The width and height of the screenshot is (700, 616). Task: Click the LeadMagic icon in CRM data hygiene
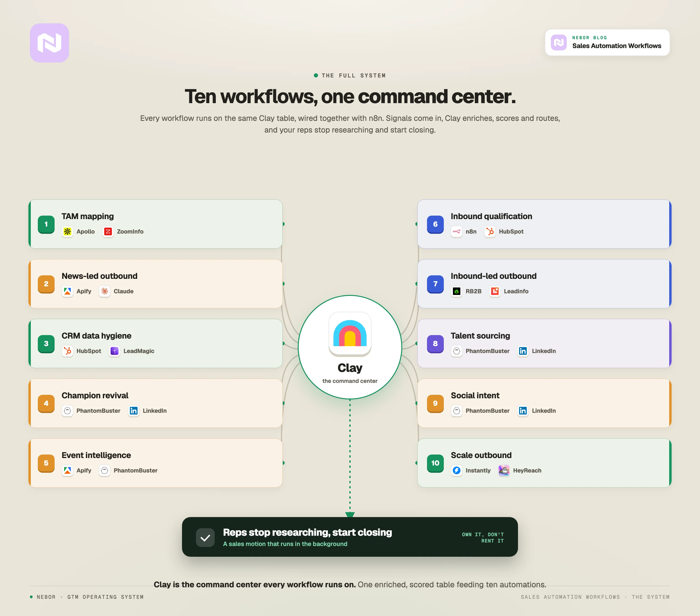114,351
